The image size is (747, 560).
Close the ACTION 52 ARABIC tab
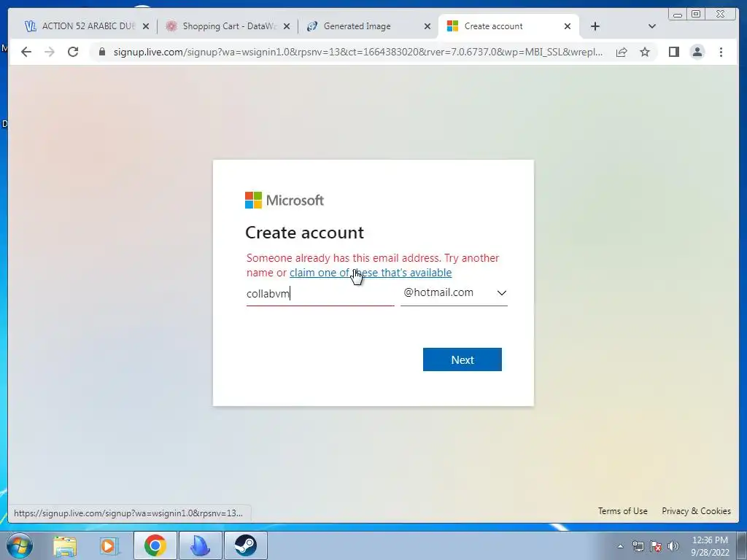click(x=146, y=27)
